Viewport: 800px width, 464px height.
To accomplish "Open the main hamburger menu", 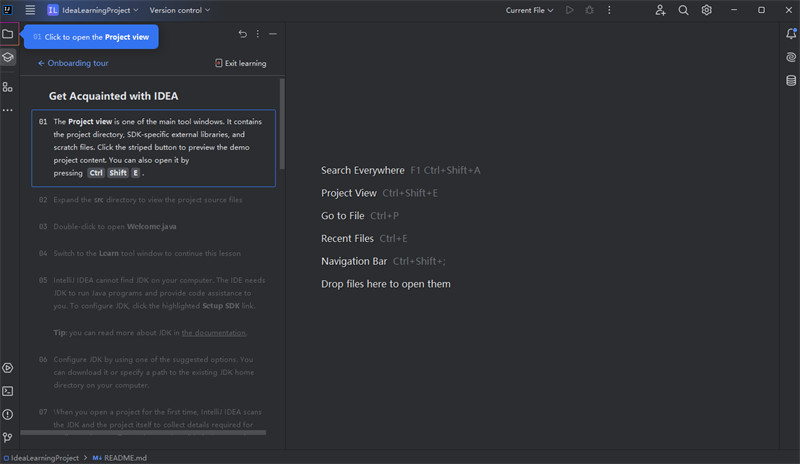I will pos(30,10).
